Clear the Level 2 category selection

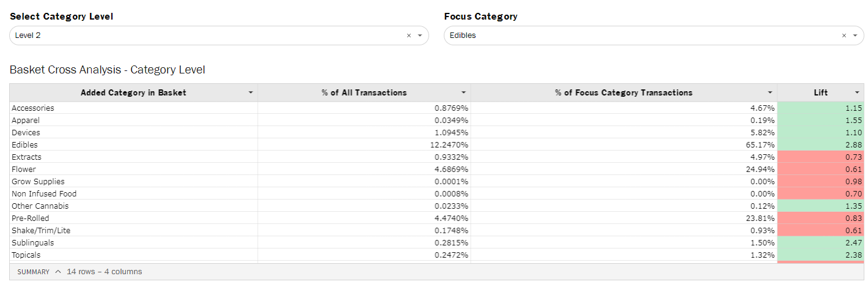pyautogui.click(x=409, y=35)
